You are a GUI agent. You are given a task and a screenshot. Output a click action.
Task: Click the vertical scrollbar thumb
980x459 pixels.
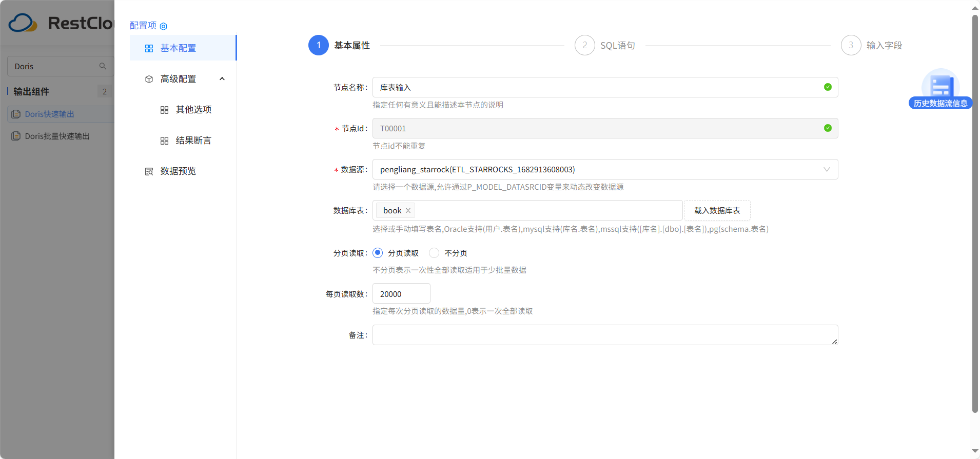[x=975, y=214]
